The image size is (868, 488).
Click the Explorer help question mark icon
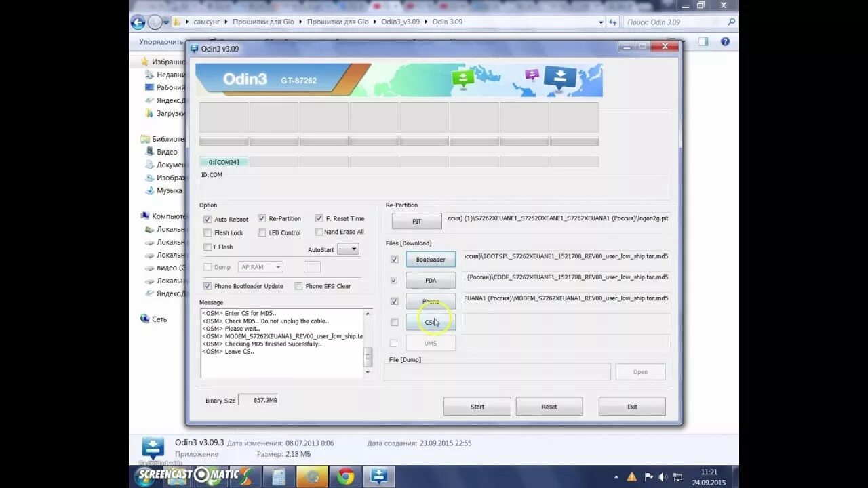[x=725, y=41]
